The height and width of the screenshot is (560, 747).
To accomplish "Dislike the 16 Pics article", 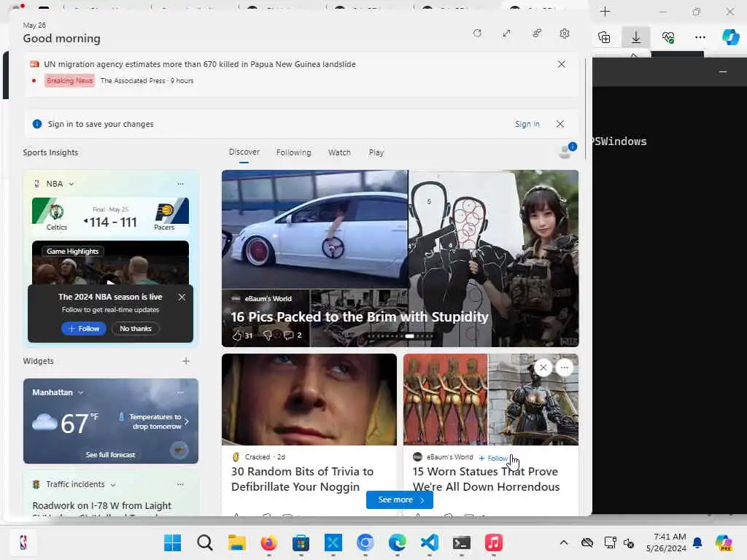I will pyautogui.click(x=268, y=335).
